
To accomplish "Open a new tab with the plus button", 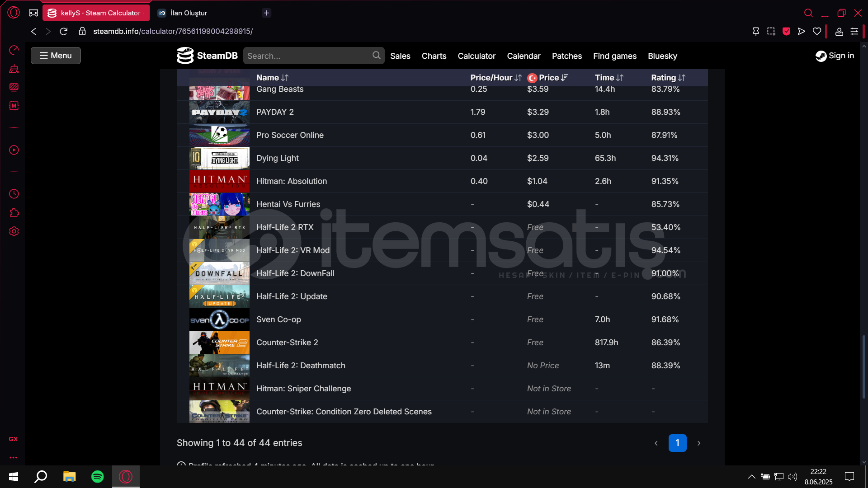I will (x=266, y=13).
